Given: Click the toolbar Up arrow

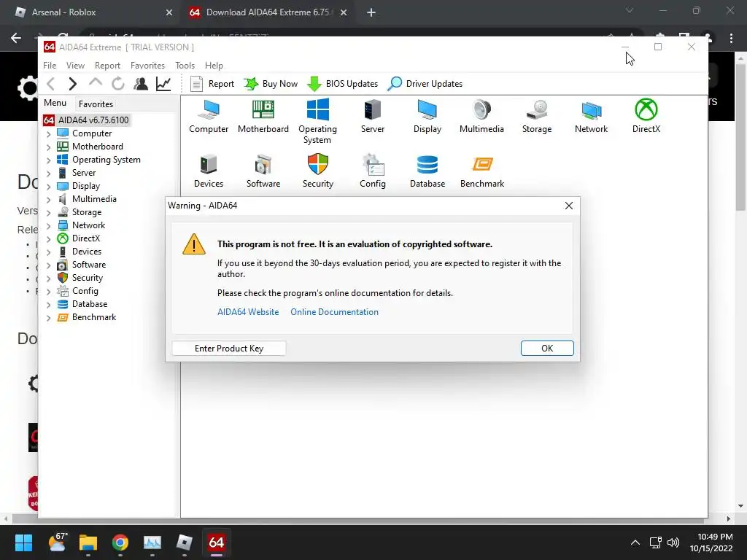Looking at the screenshot, I should coord(96,83).
